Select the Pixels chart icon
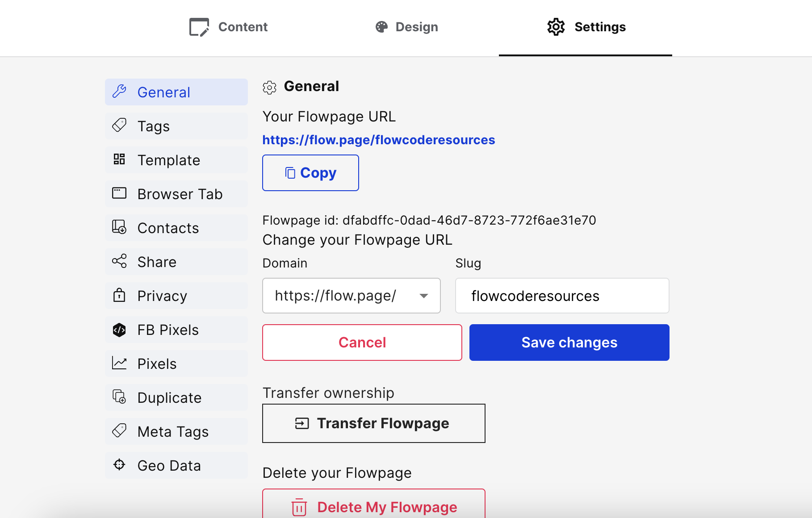This screenshot has height=518, width=812. click(119, 363)
